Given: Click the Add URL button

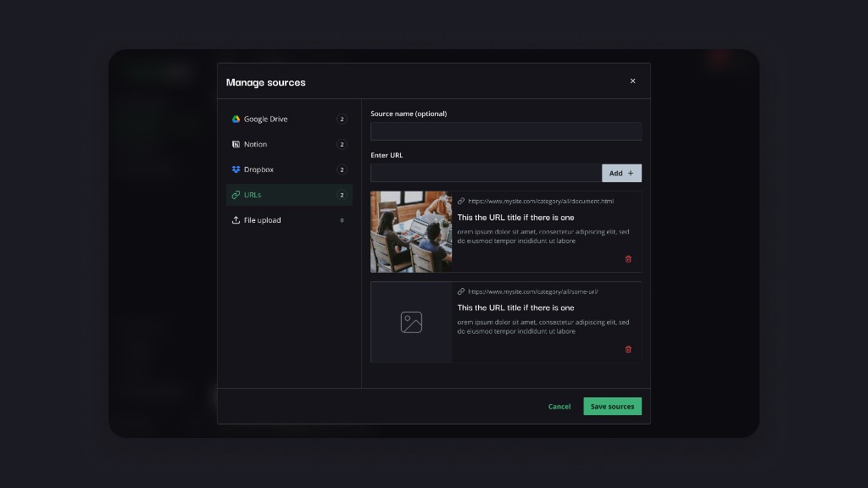Looking at the screenshot, I should pyautogui.click(x=621, y=173).
